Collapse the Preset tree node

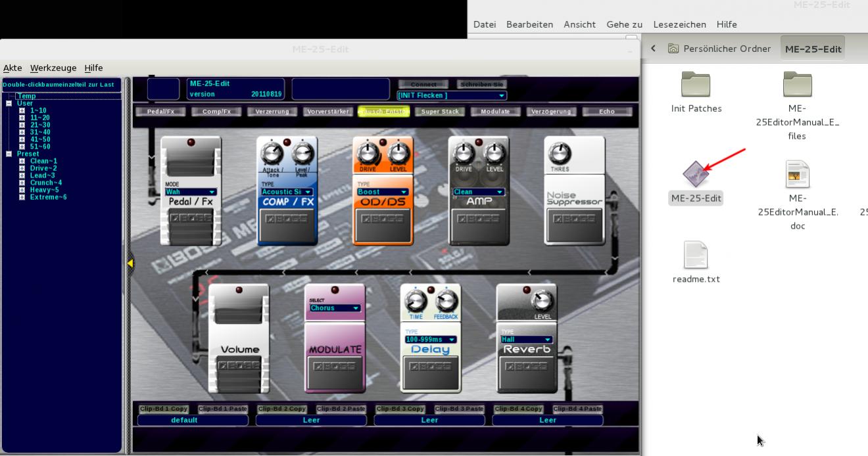click(x=9, y=154)
